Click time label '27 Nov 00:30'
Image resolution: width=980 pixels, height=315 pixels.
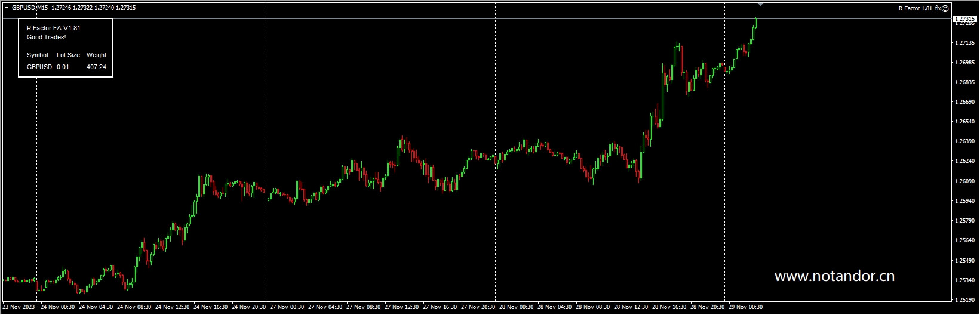click(x=287, y=307)
